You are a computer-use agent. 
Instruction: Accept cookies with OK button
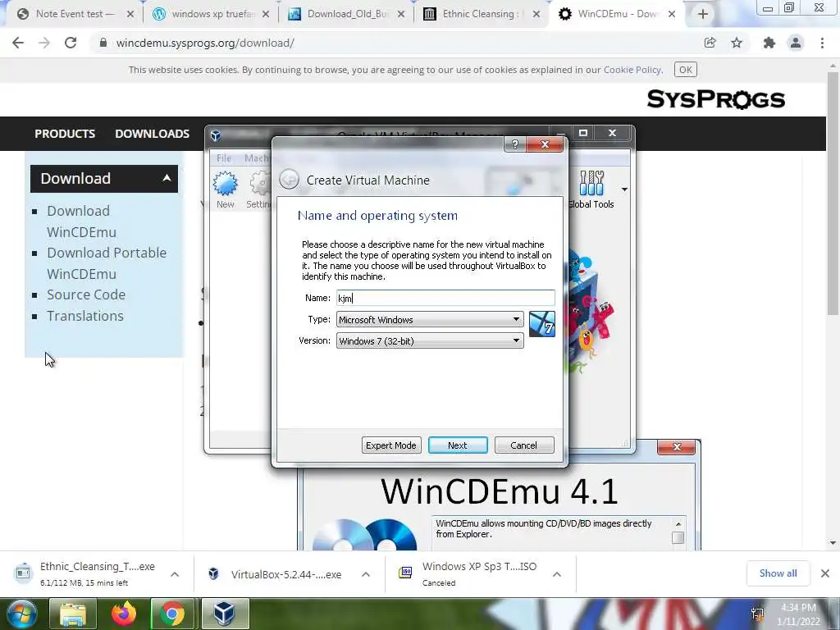[686, 70]
